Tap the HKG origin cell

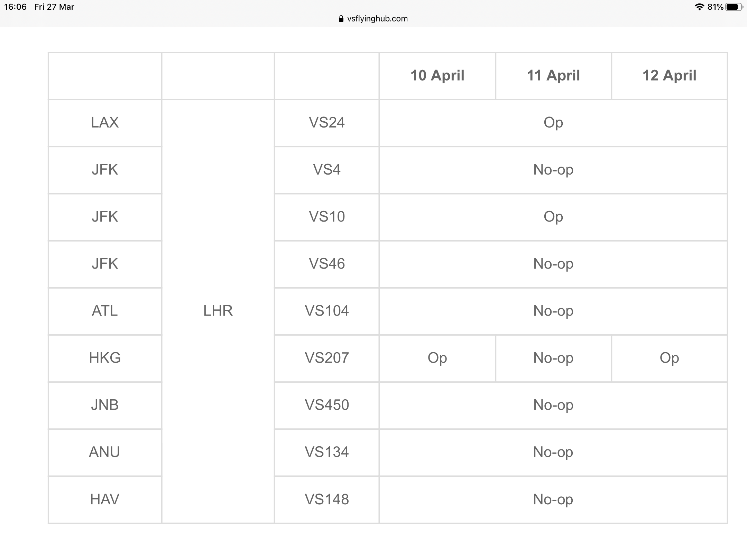[105, 358]
